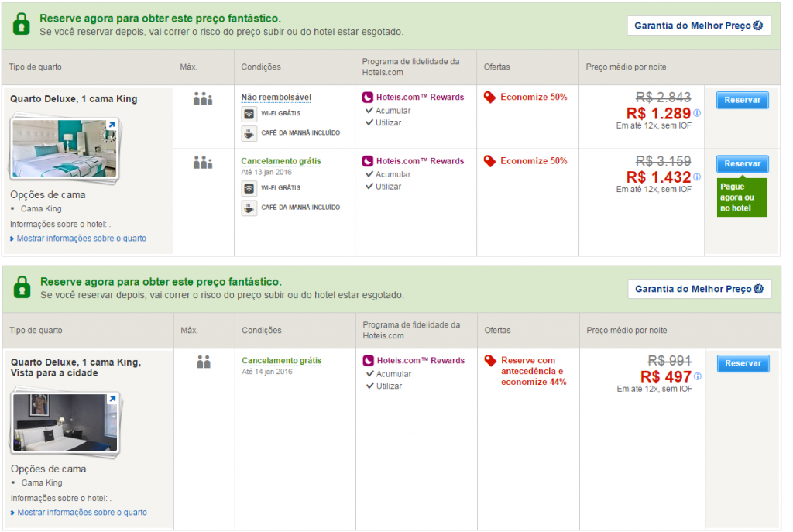The width and height of the screenshot is (793, 532).
Task: Reserve the R$ 1.289 non-refundable room
Action: tap(742, 100)
